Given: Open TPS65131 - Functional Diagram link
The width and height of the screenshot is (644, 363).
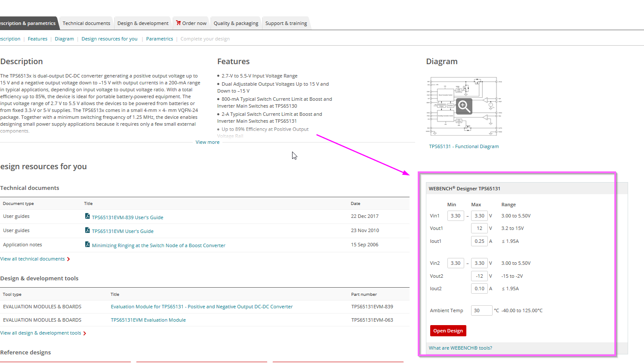Looking at the screenshot, I should (x=464, y=146).
